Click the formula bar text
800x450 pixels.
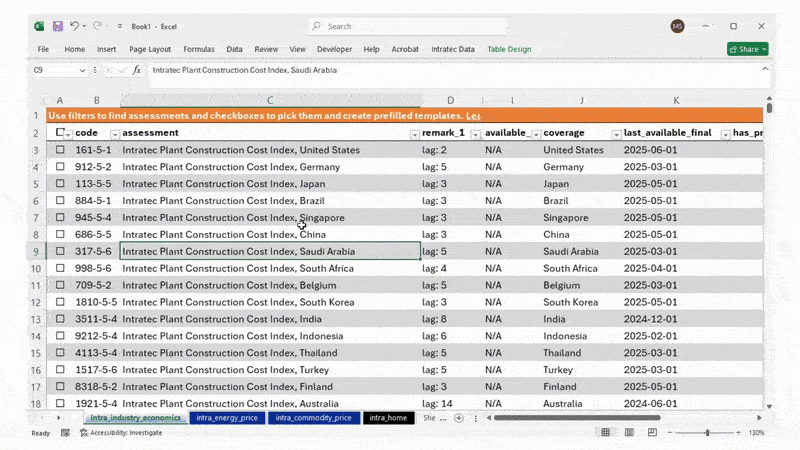(x=244, y=70)
